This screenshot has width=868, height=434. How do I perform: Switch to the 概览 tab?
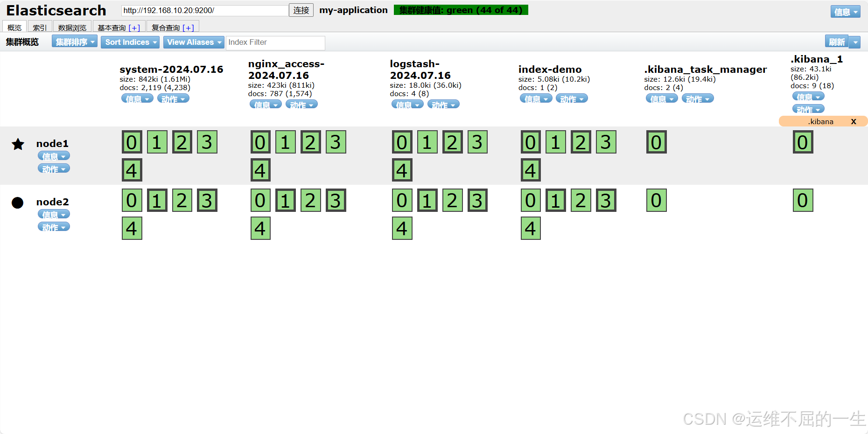point(14,27)
